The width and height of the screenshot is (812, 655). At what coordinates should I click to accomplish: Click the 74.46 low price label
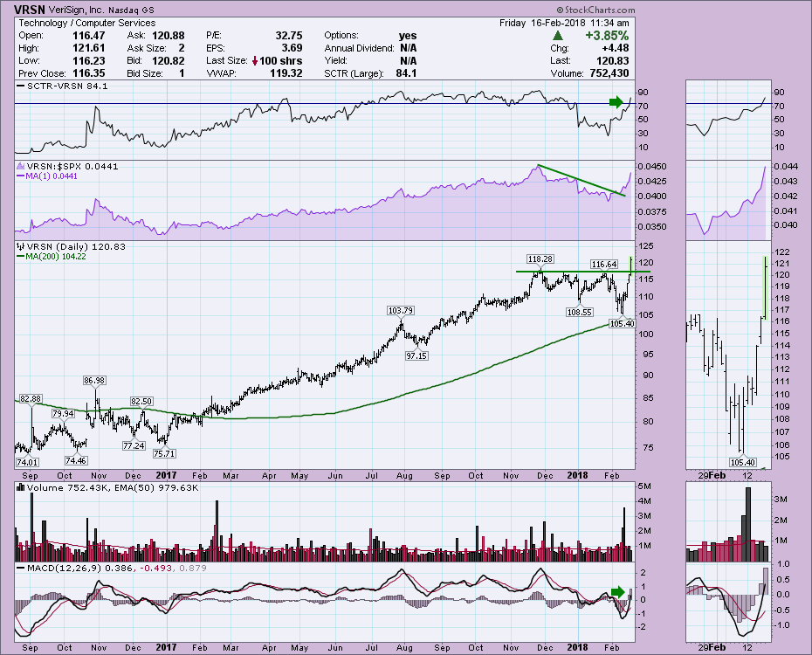76,460
